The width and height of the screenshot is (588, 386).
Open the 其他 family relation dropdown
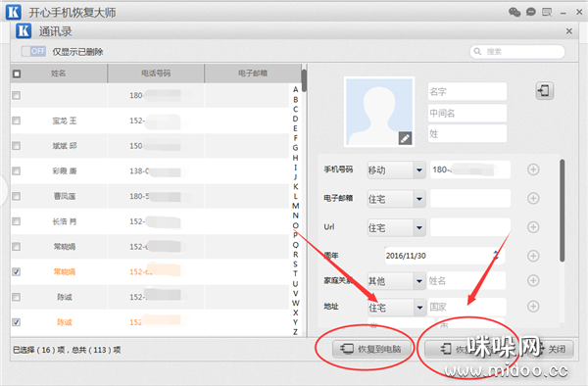(396, 281)
